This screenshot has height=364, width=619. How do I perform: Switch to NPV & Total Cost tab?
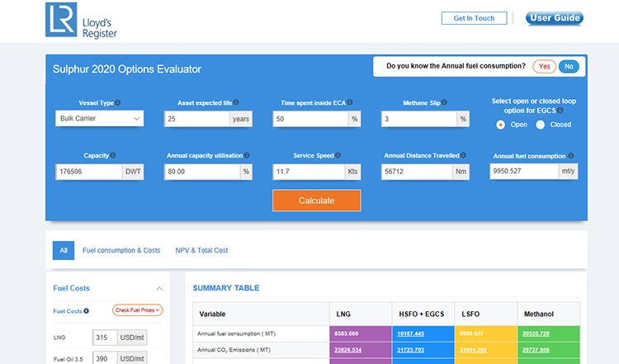[201, 250]
